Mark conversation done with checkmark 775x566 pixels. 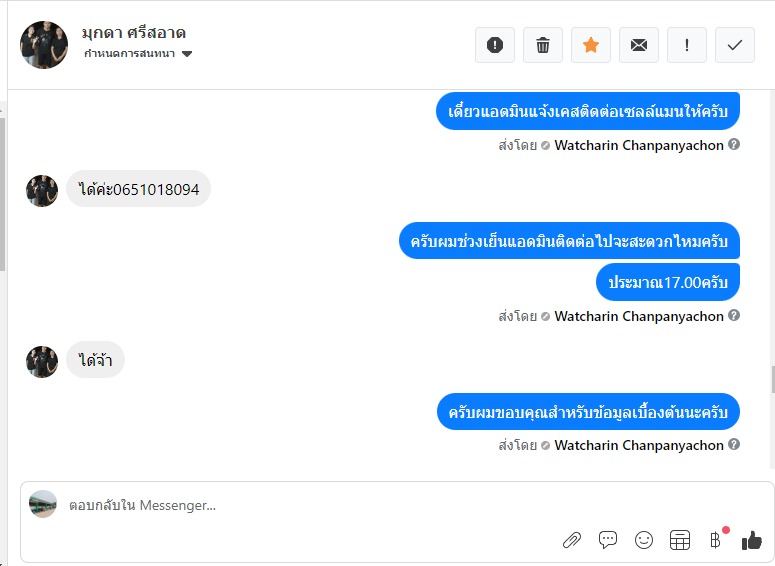tap(734, 45)
